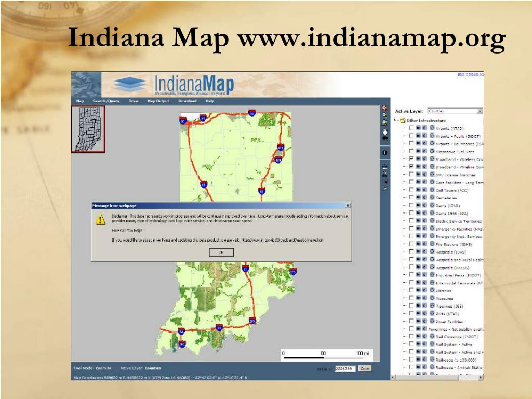Check the Electric Service Territories layer

pyautogui.click(x=411, y=221)
